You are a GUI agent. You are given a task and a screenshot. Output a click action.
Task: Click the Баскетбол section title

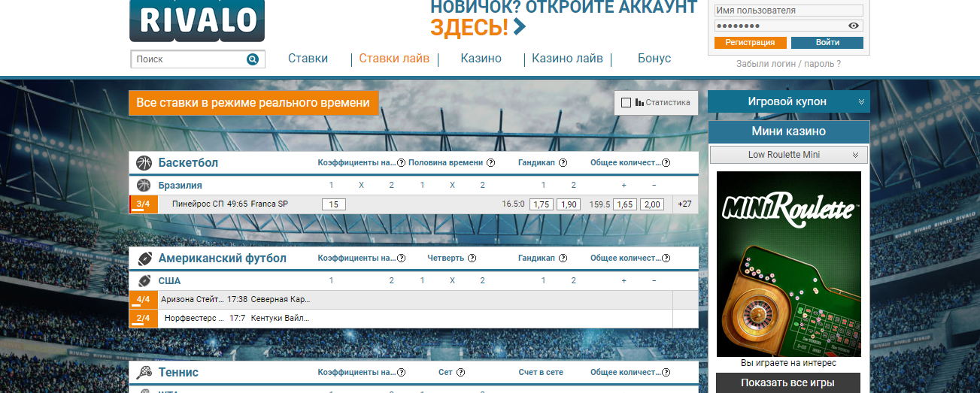pos(188,163)
